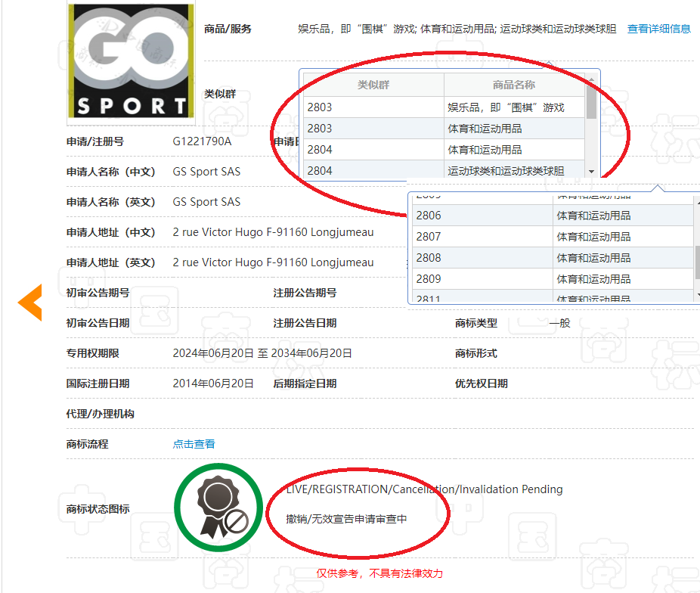Click the 撤销/无效宣告申请审查中 status text
The height and width of the screenshot is (593, 700).
tap(346, 519)
